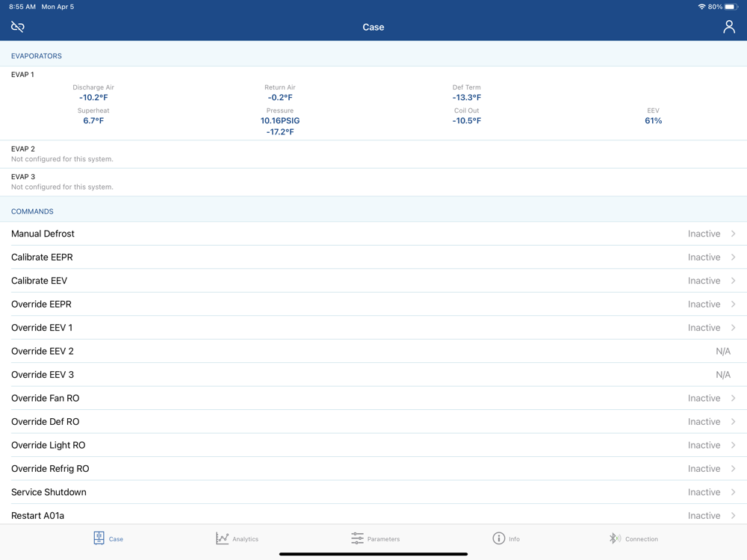This screenshot has height=560, width=747.
Task: Open the Analytics chart icon
Action: (222, 538)
